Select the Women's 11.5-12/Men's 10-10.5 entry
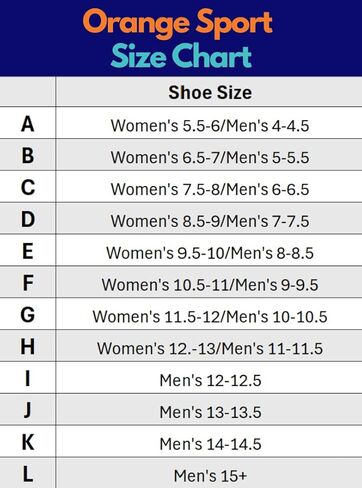 point(210,316)
